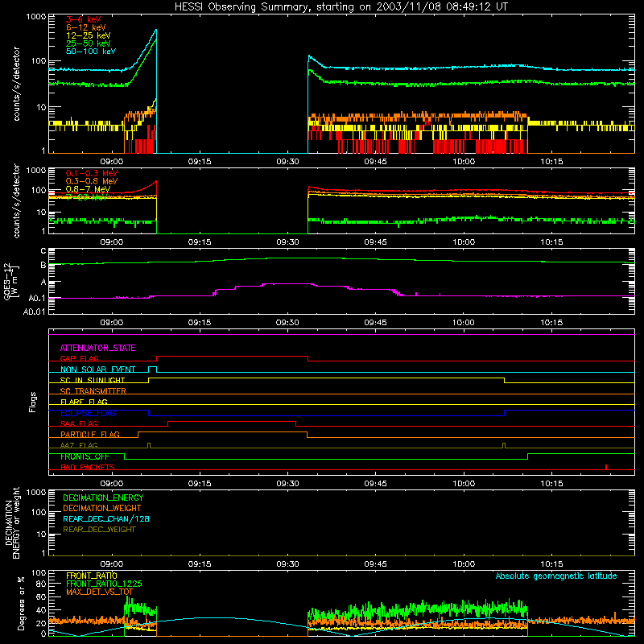Select the MAX_DET_VS_TOT legend label

click(x=100, y=592)
